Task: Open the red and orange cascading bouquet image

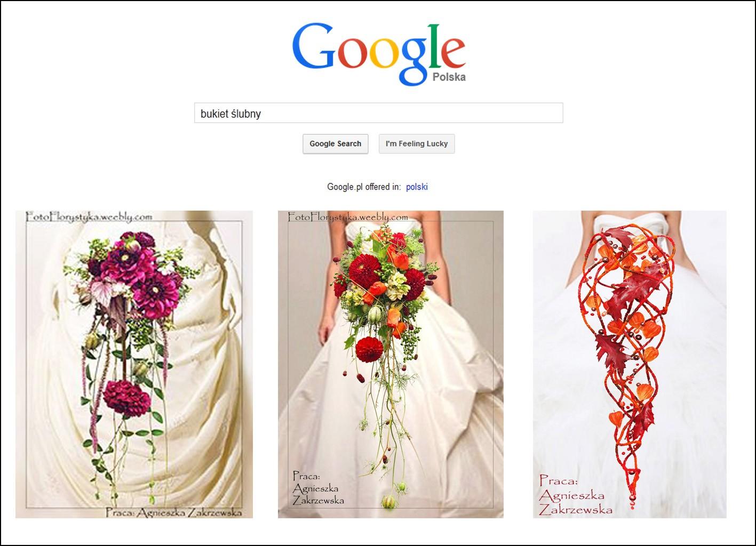Action: tap(391, 364)
